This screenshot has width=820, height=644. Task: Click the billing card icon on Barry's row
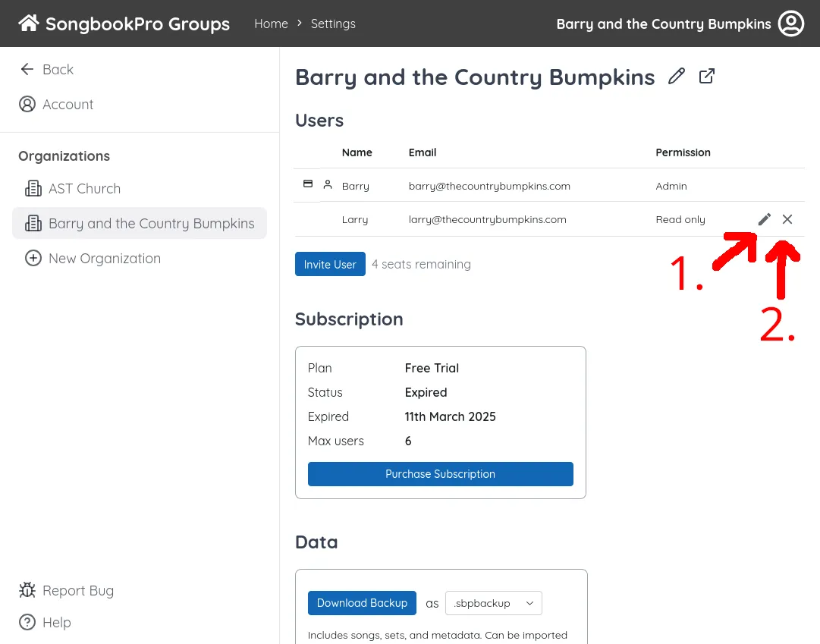[308, 184]
